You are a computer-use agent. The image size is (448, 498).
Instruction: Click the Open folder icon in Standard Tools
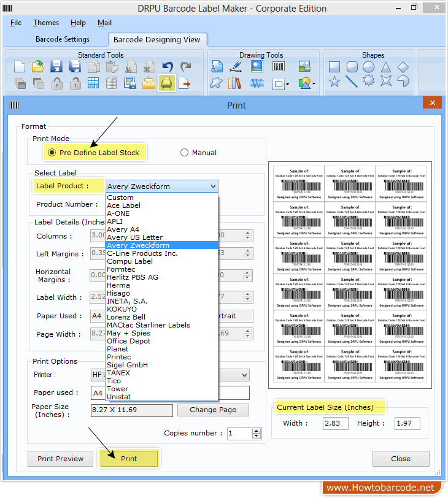[x=38, y=67]
